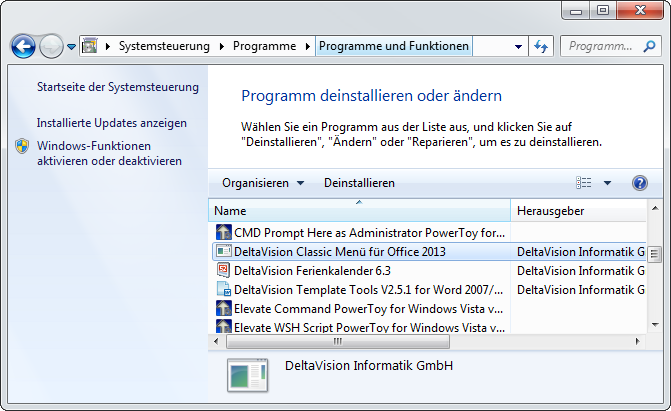671x411 pixels.
Task: Click publisher cell of Ferienkalender row
Action: pos(581,271)
